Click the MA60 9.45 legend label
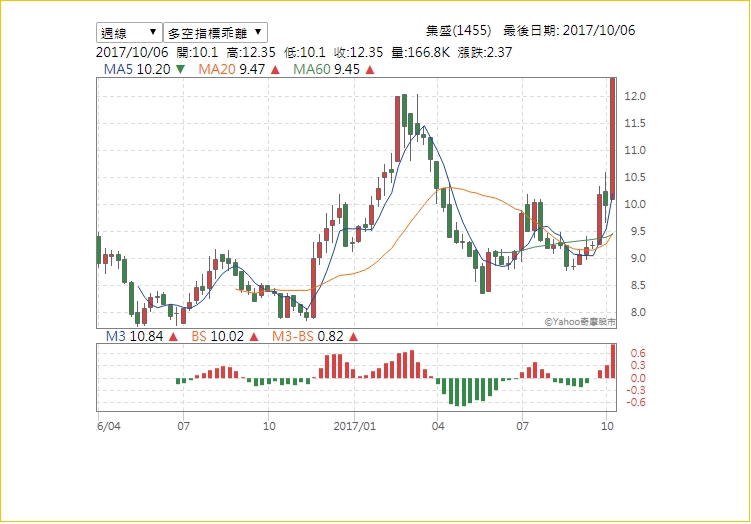 326,69
